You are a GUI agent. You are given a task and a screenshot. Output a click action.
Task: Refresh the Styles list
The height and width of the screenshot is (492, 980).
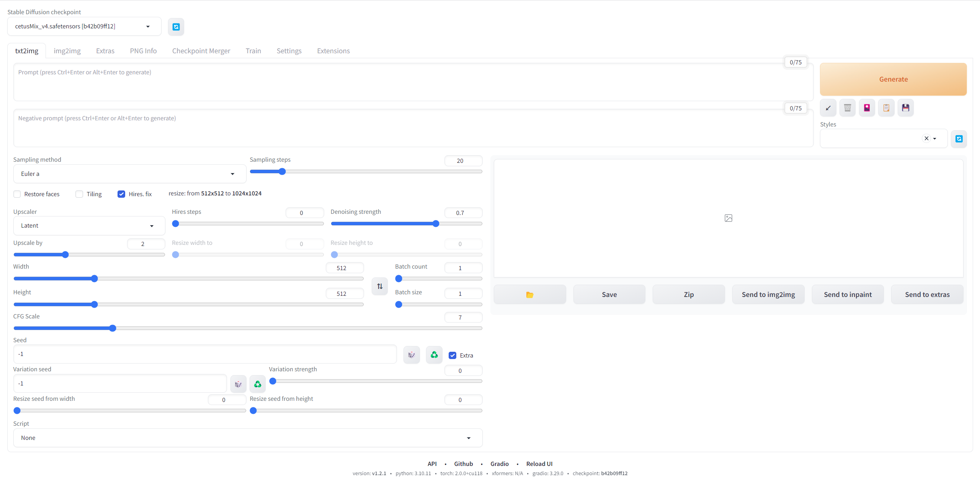959,139
